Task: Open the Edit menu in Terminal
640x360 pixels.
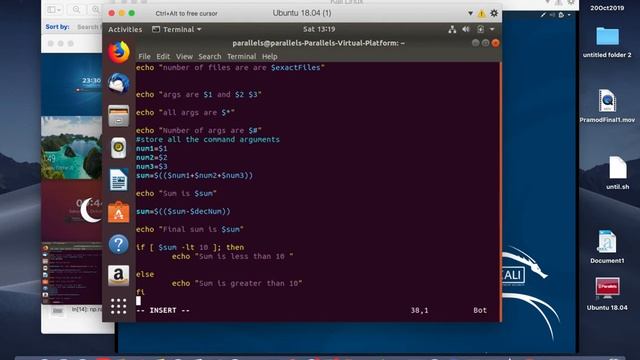Action: click(163, 57)
